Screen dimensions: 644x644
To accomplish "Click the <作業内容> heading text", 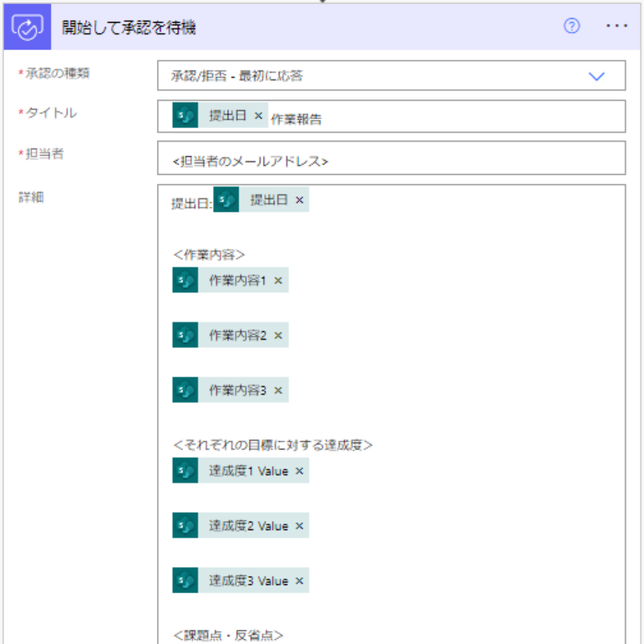I will coord(209,255).
